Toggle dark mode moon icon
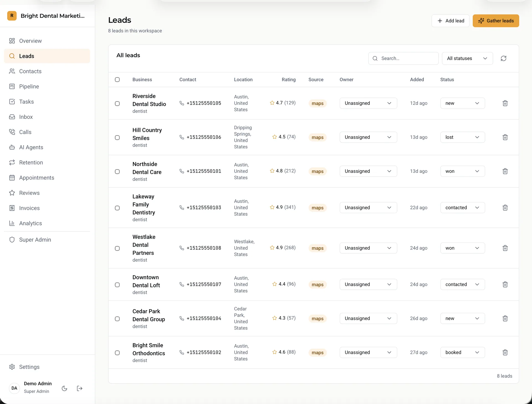The image size is (532, 404). click(x=65, y=388)
